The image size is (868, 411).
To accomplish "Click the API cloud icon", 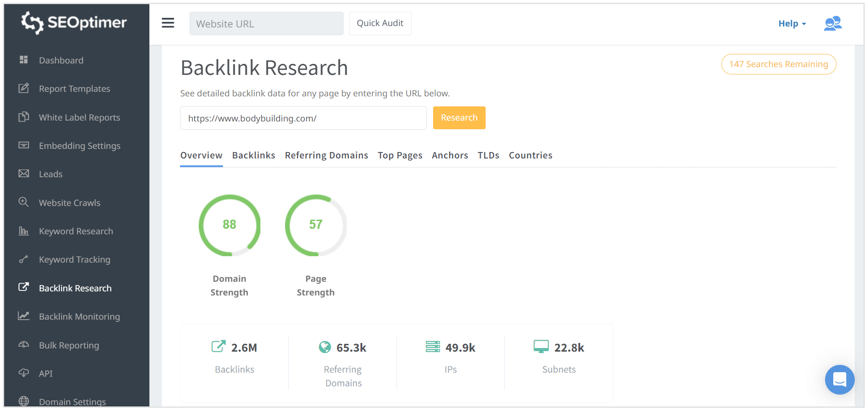I will [24, 373].
